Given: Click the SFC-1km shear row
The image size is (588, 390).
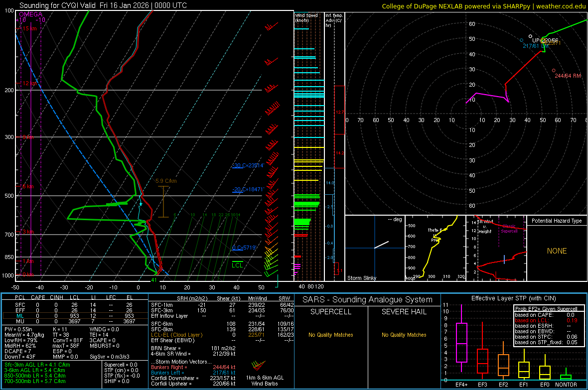Looking at the screenshot, I should (222, 305).
